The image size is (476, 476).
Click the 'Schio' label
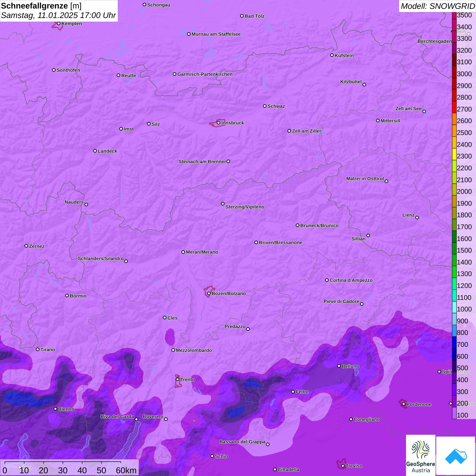tap(221, 456)
